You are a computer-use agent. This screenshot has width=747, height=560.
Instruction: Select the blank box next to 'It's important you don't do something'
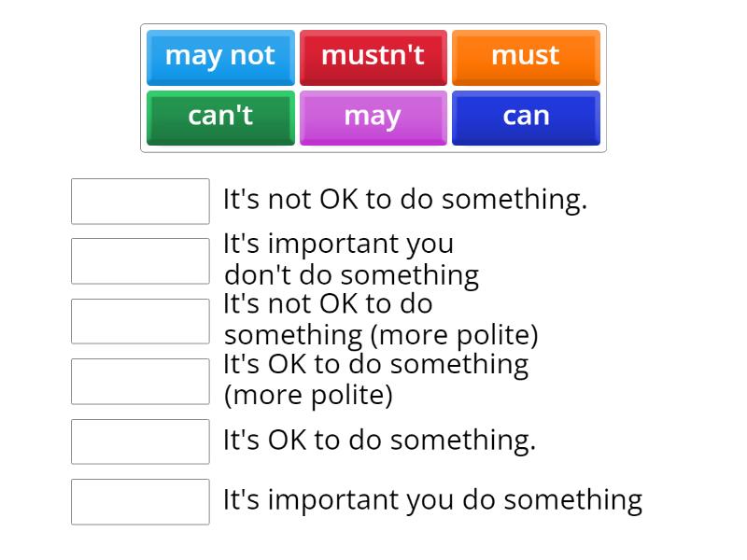tap(140, 261)
